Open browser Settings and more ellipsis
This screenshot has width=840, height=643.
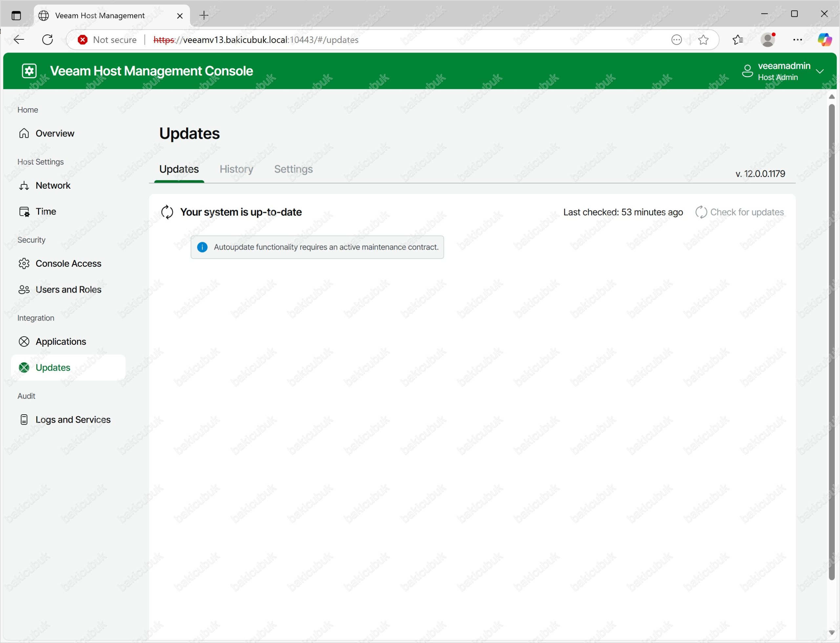click(797, 40)
